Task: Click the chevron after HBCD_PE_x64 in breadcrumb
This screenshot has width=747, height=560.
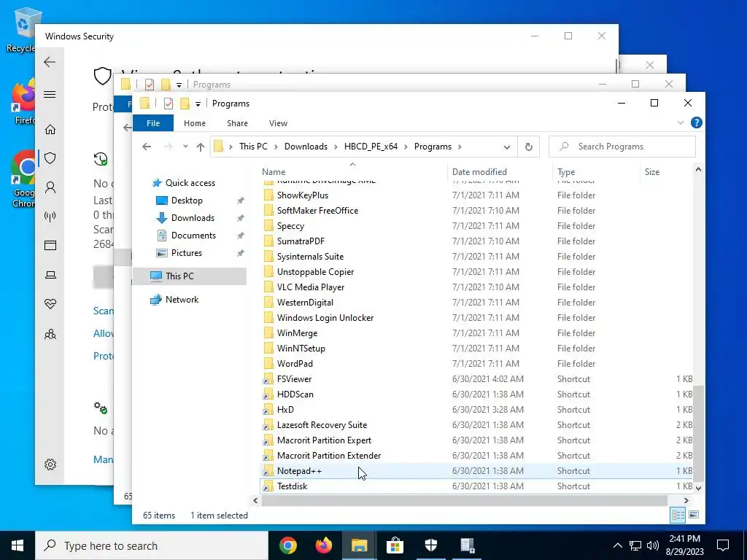Action: [x=406, y=147]
